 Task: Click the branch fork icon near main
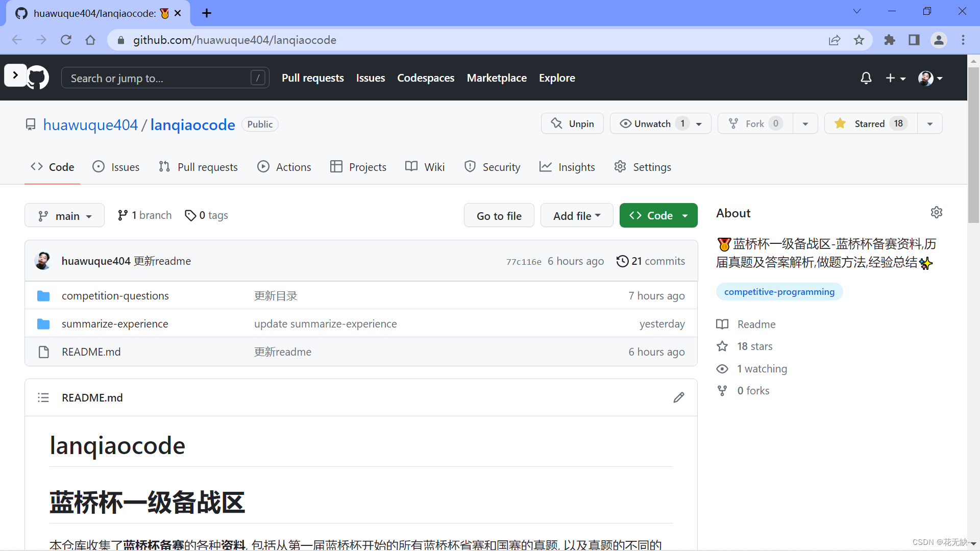point(42,215)
